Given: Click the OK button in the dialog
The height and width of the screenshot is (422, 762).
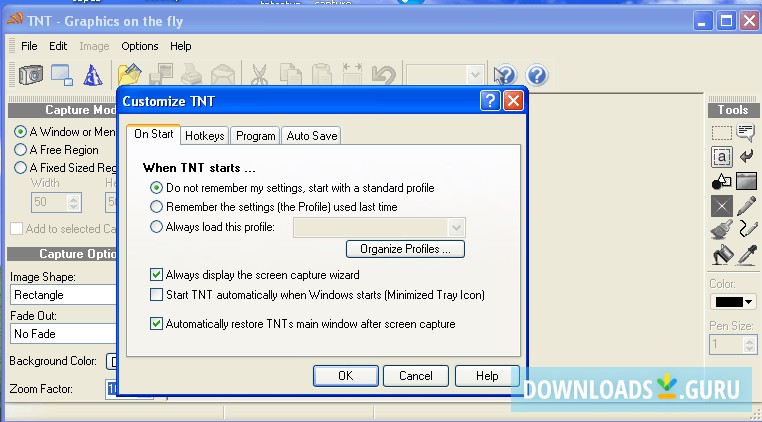Looking at the screenshot, I should (x=346, y=376).
